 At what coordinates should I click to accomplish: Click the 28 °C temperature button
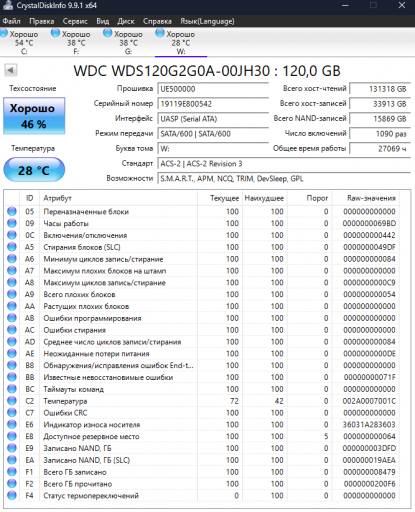(34, 170)
